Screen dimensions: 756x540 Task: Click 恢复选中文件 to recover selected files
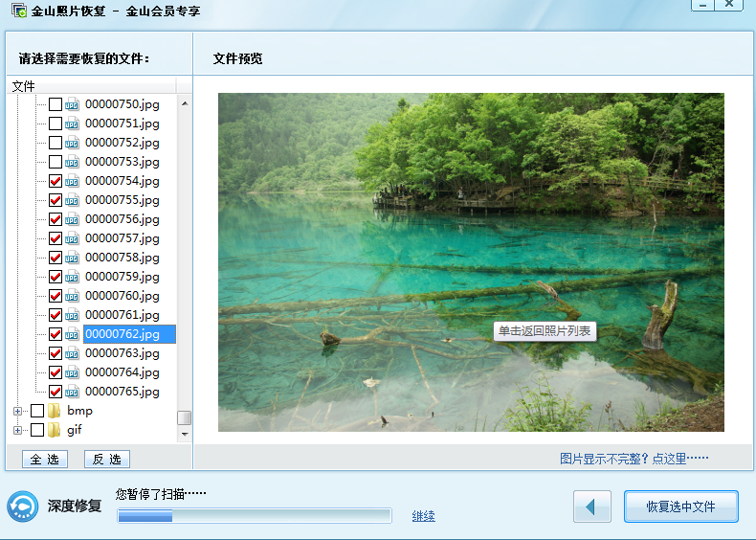[680, 506]
